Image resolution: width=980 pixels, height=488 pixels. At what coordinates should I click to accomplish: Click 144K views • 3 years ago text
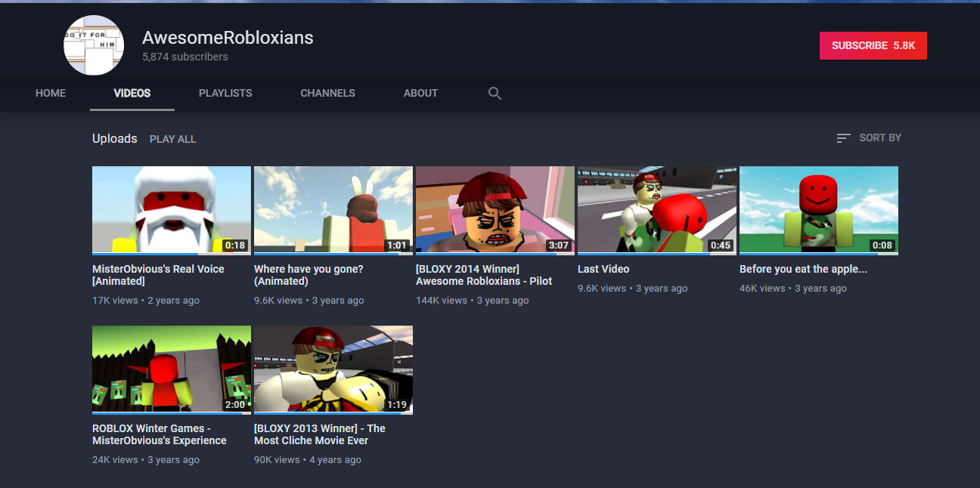tap(473, 301)
